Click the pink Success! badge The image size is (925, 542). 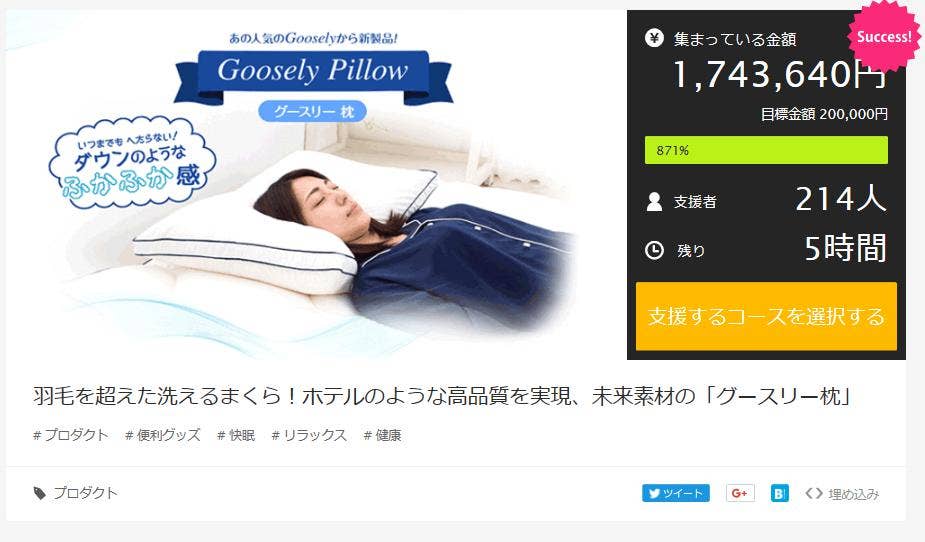pyautogui.click(x=884, y=37)
